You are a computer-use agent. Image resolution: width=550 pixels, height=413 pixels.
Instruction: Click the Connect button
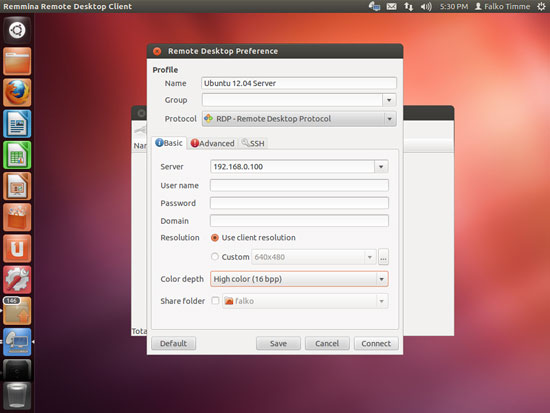coord(376,344)
